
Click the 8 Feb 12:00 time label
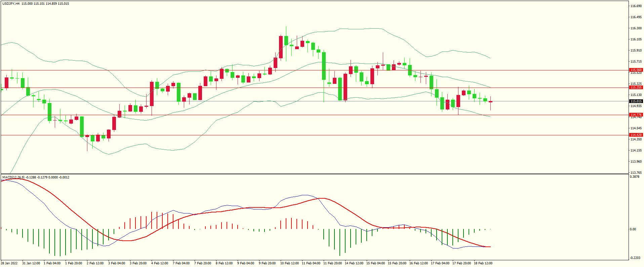pyautogui.click(x=224, y=263)
